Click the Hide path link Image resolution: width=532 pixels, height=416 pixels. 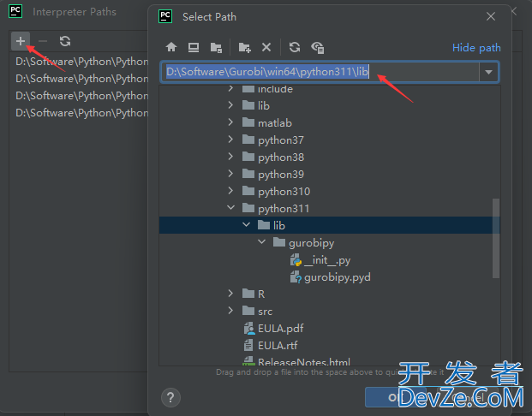coord(476,48)
